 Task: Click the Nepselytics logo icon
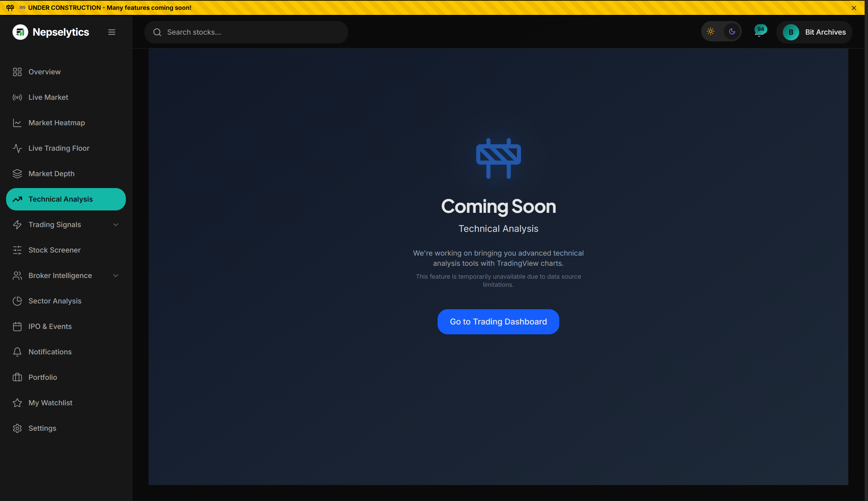tap(20, 32)
